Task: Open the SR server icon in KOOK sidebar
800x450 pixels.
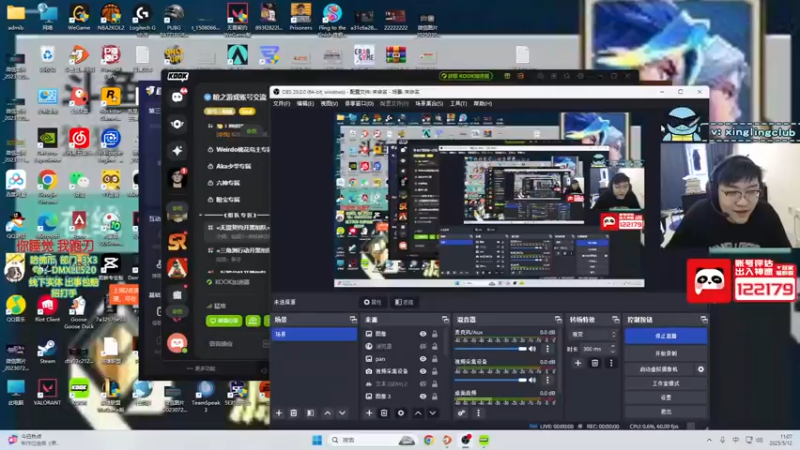Action: pyautogui.click(x=178, y=241)
